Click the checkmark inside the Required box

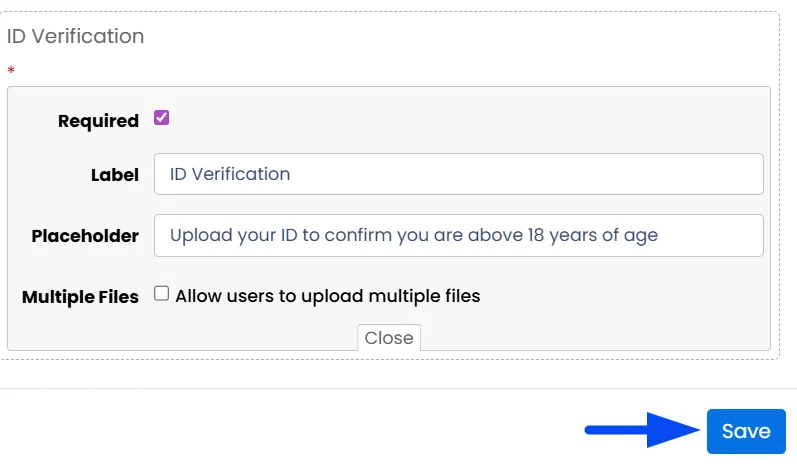pyautogui.click(x=162, y=118)
